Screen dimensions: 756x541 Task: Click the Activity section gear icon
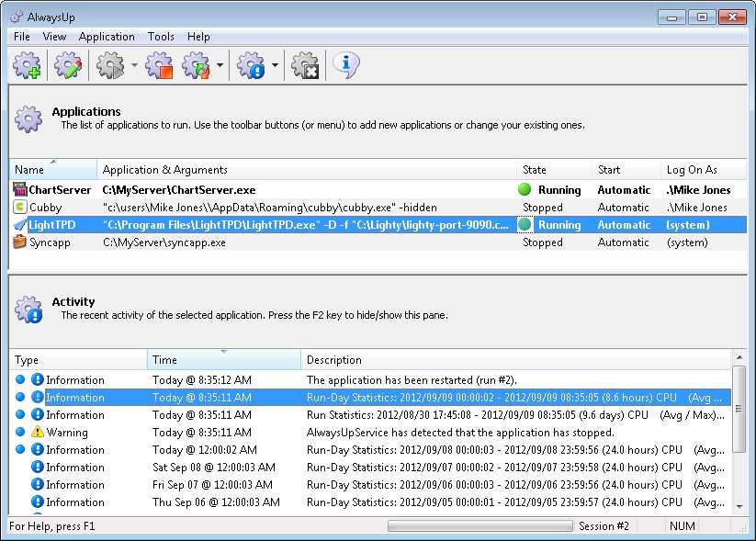point(28,309)
